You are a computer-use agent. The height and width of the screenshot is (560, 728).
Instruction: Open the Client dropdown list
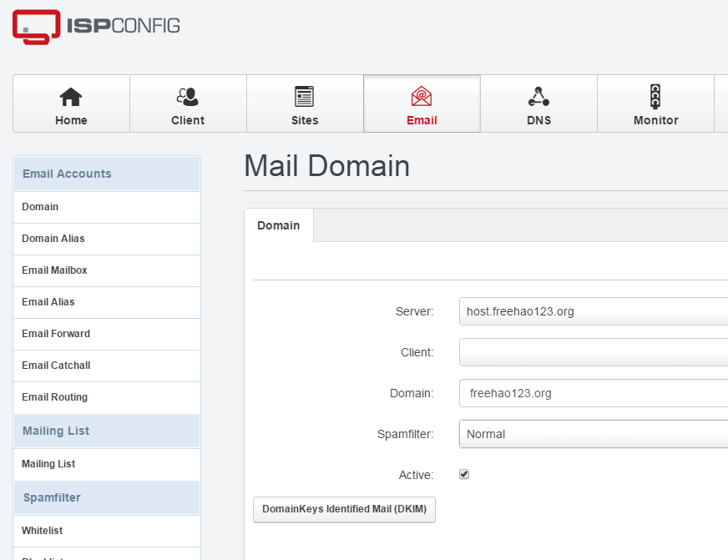(593, 352)
